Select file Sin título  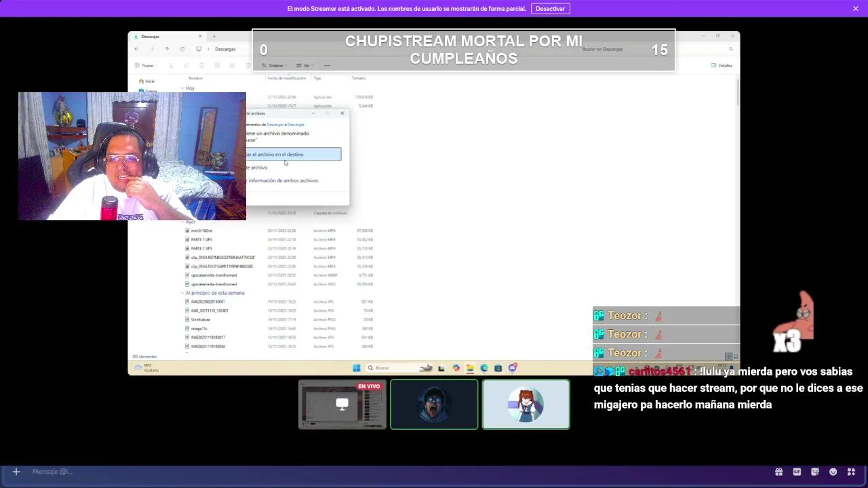tap(200, 319)
